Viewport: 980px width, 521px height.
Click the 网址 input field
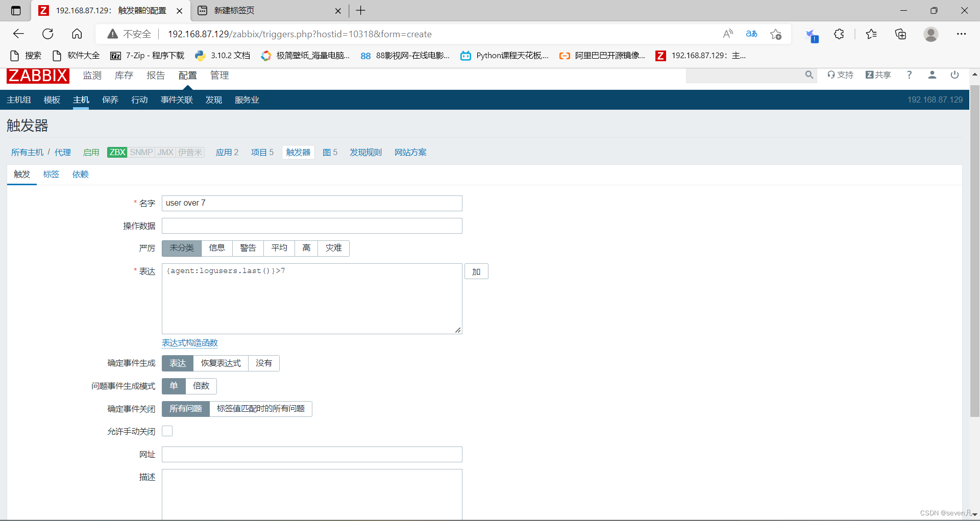(312, 455)
